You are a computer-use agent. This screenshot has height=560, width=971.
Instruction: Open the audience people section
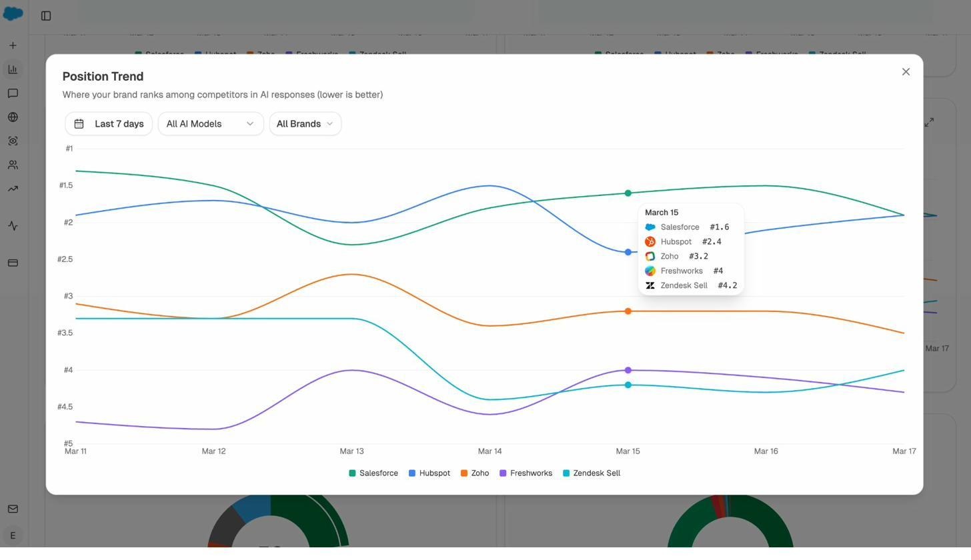(13, 165)
